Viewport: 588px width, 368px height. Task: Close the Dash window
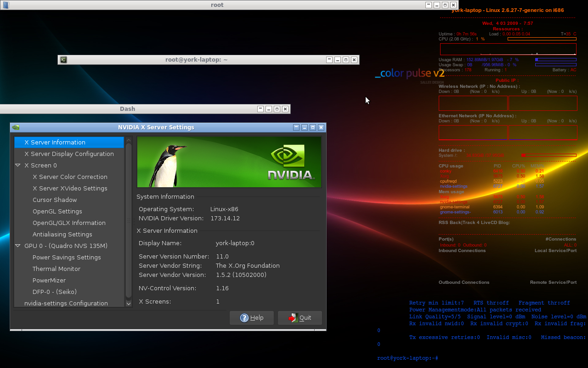coord(285,109)
